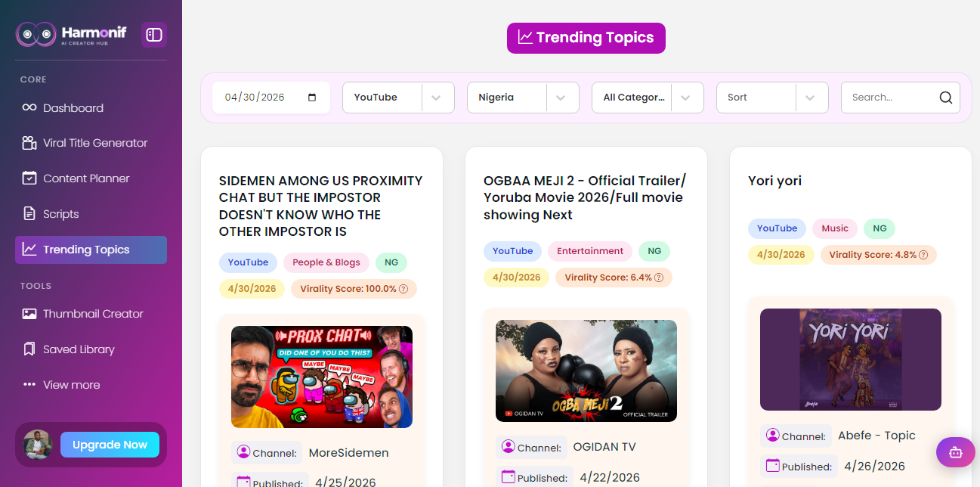
Task: Open the Yori yori title
Action: point(774,181)
